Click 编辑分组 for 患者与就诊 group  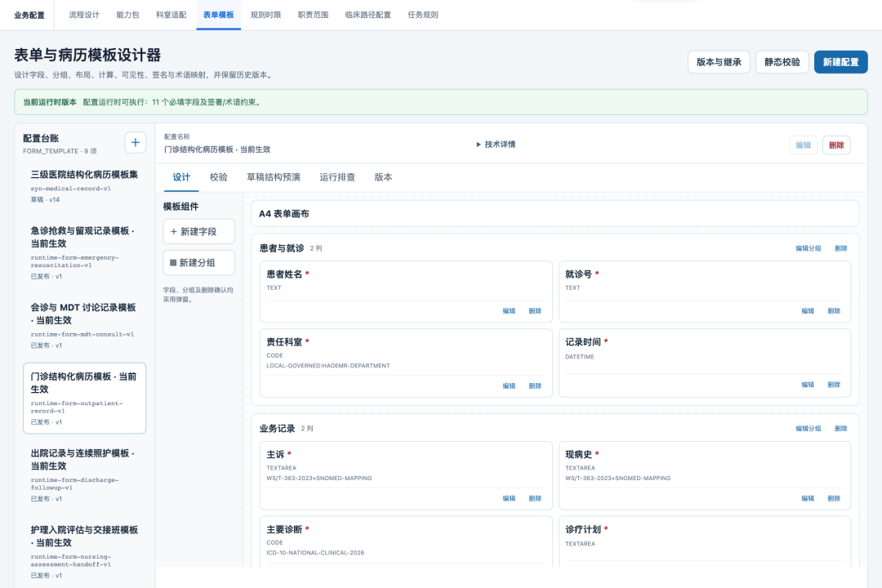click(x=808, y=248)
